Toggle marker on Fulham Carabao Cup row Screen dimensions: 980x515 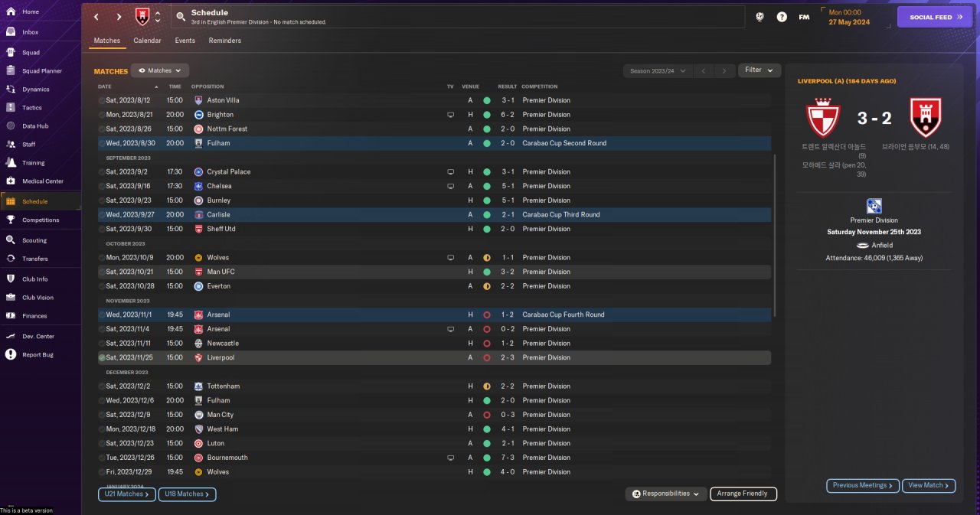(x=102, y=143)
